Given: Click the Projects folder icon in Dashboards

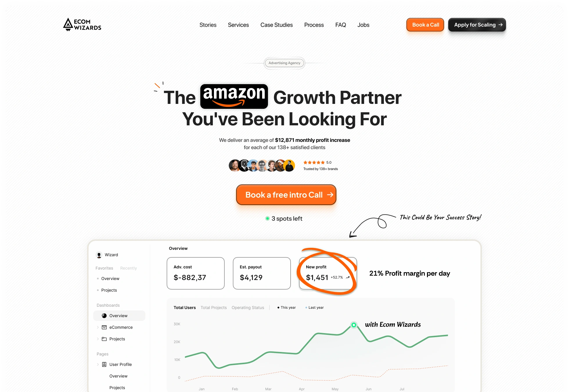Looking at the screenshot, I should [x=104, y=339].
